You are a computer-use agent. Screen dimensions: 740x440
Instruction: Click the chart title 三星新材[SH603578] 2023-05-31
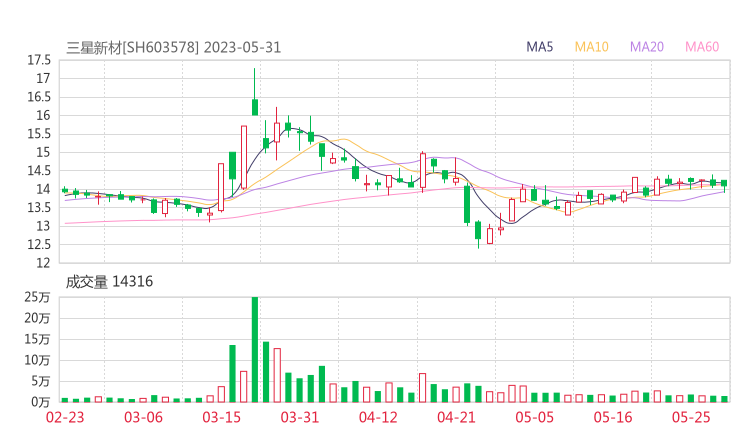coord(173,48)
